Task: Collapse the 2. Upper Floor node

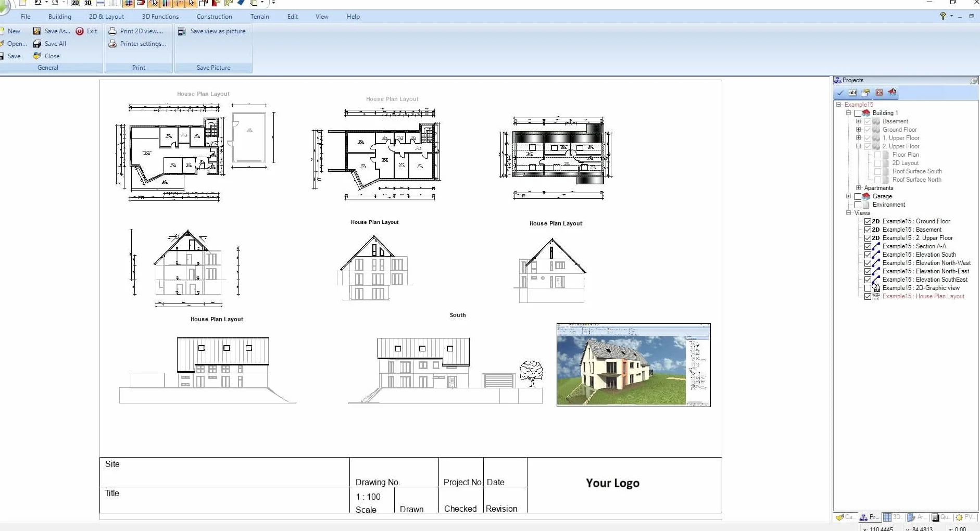Action: coord(858,146)
